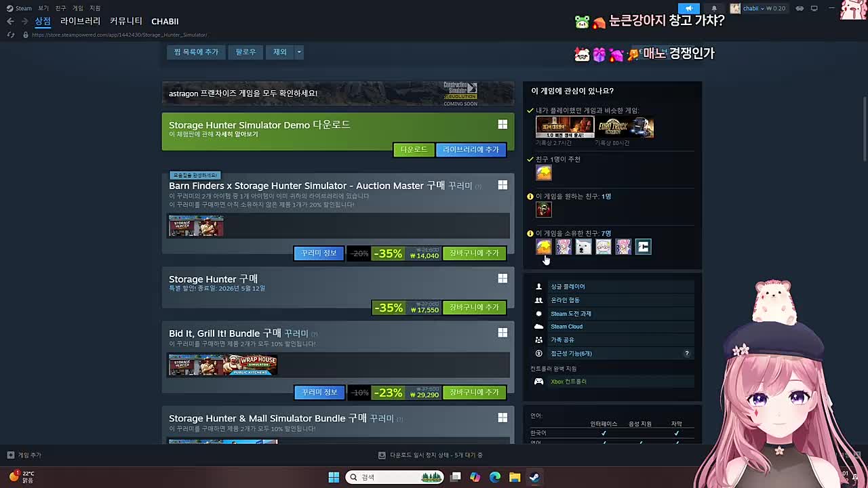Switch to the 라이브러리 tab
This screenshot has height=488, width=868.
coord(80,22)
